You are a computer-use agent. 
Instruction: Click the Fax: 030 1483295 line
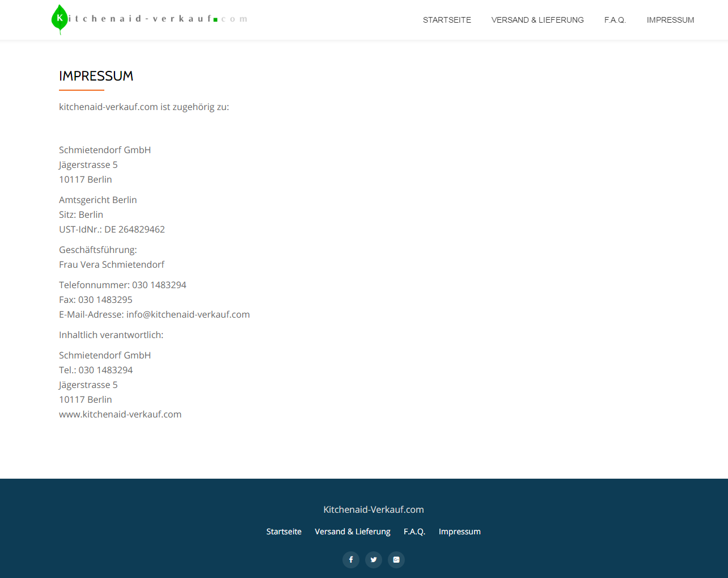[x=96, y=299]
